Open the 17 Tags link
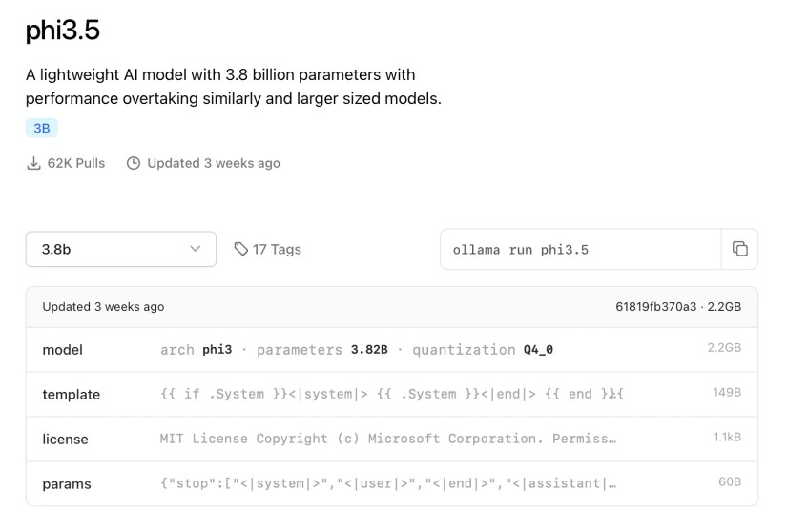Screen dimensions: 787x532 pos(277,249)
